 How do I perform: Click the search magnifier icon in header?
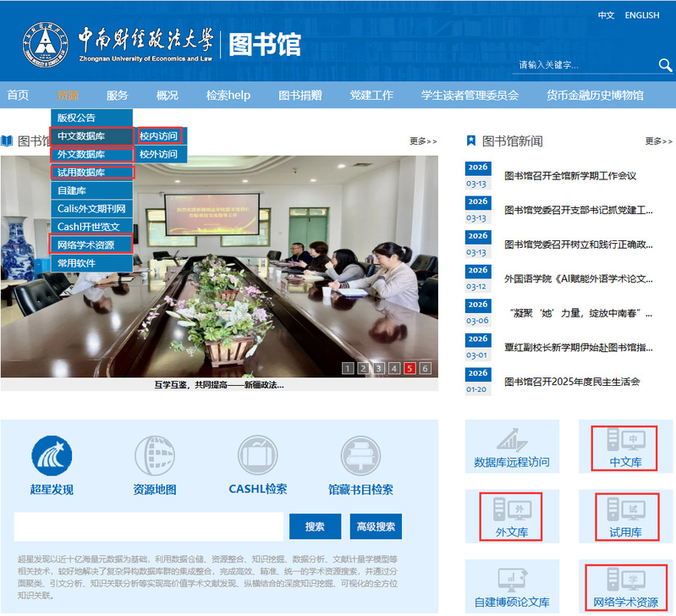665,65
